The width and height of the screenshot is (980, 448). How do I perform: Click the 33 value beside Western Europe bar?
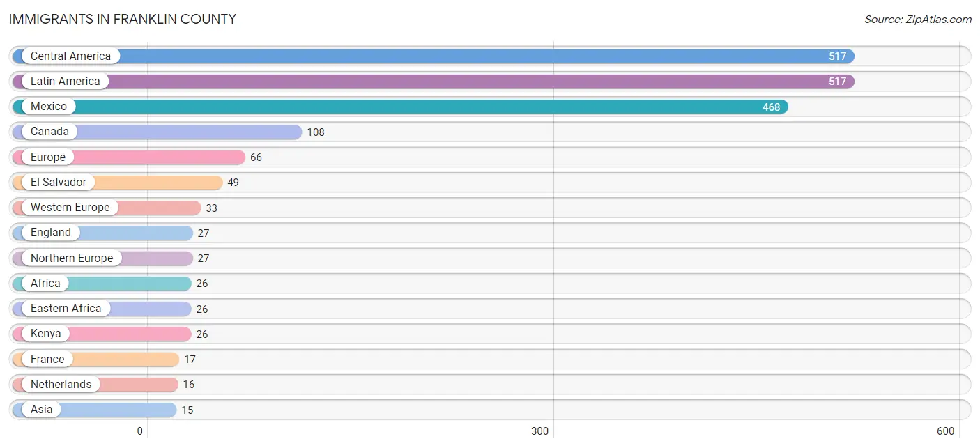[212, 208]
